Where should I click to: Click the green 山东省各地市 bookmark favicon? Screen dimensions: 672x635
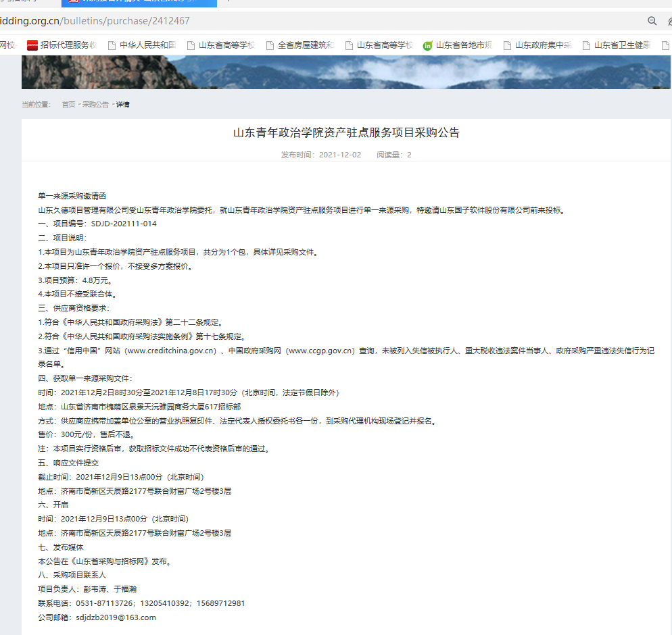pos(427,46)
